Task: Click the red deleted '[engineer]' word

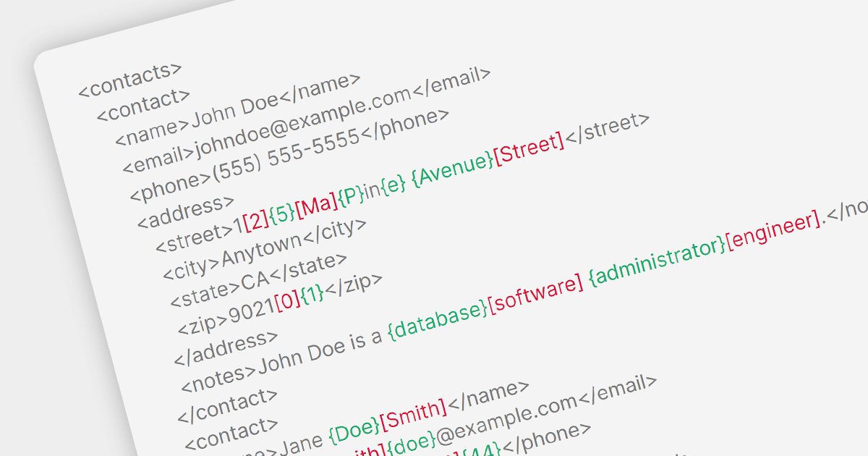Action: [773, 229]
